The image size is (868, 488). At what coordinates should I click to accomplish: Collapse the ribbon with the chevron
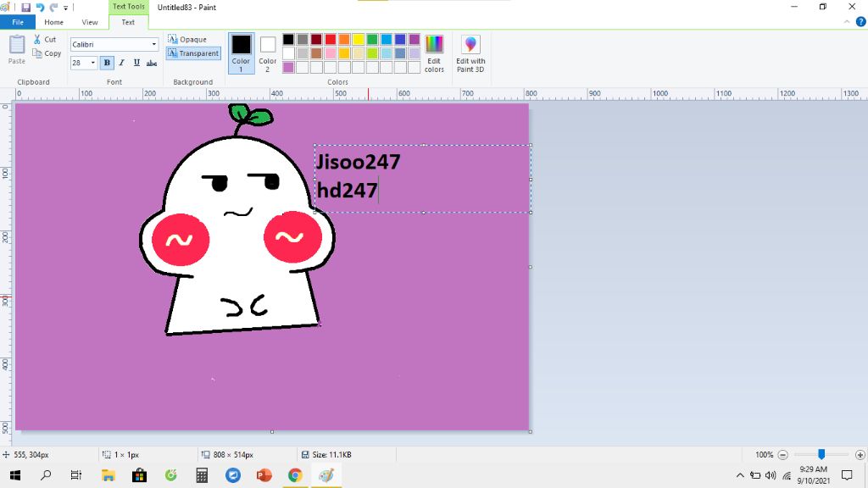pos(847,22)
